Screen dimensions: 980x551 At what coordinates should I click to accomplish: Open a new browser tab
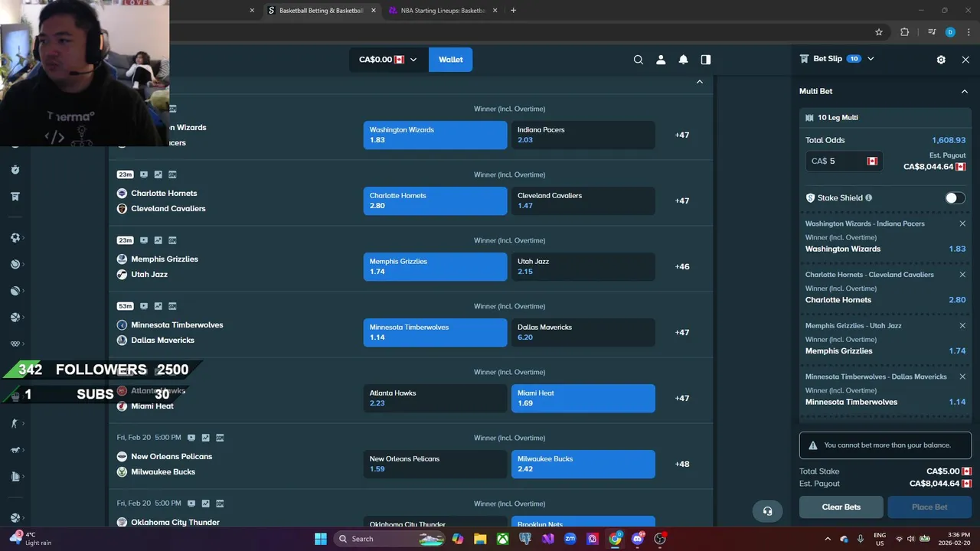513,11
